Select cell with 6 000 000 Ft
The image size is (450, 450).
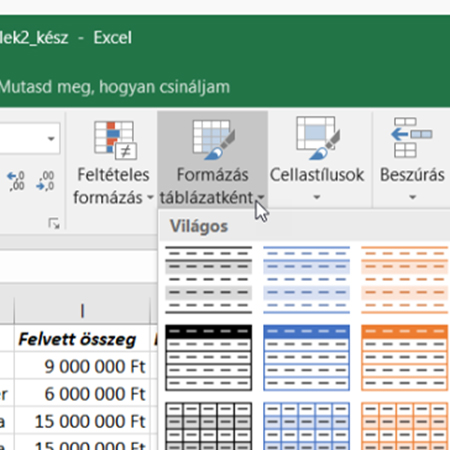click(x=82, y=393)
